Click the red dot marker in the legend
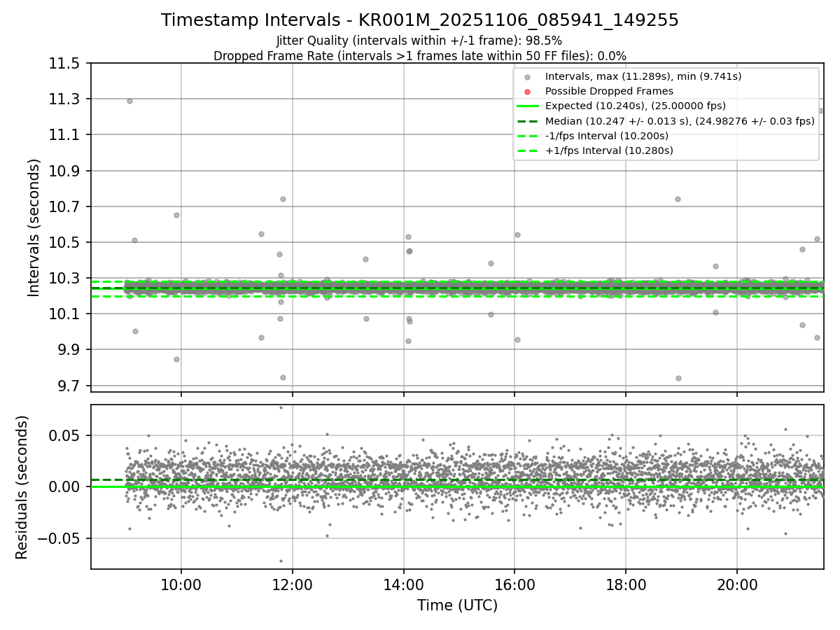840x630 pixels. click(x=528, y=92)
